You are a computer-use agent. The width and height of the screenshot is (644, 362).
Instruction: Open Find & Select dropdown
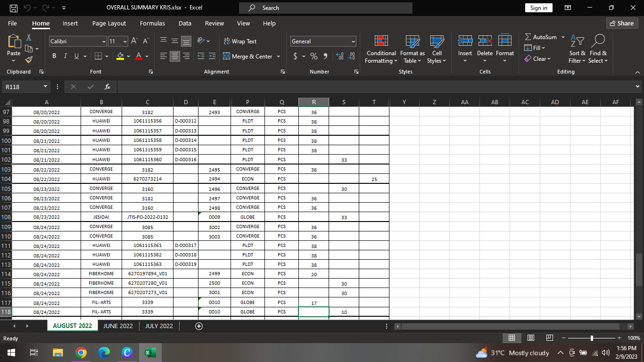pyautogui.click(x=598, y=49)
